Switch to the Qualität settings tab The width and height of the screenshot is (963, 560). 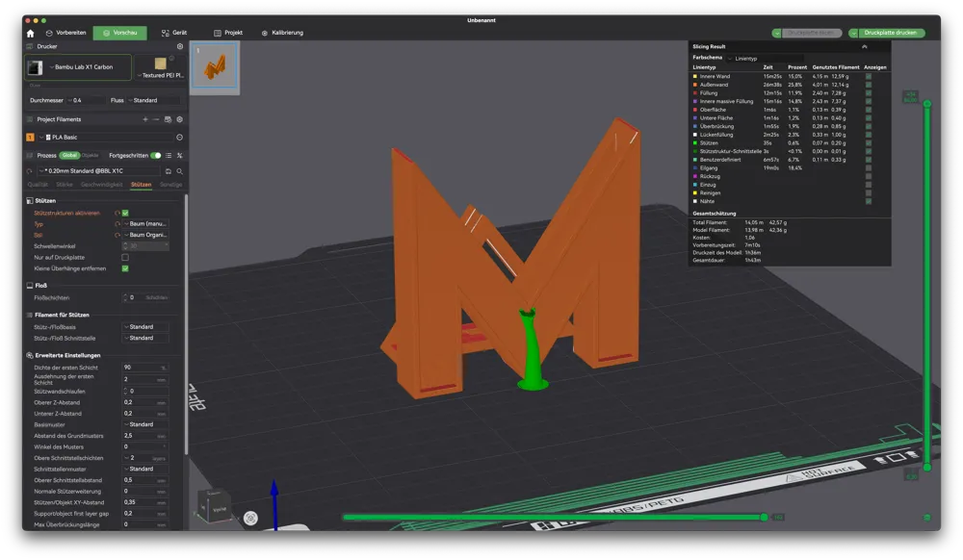tap(38, 185)
